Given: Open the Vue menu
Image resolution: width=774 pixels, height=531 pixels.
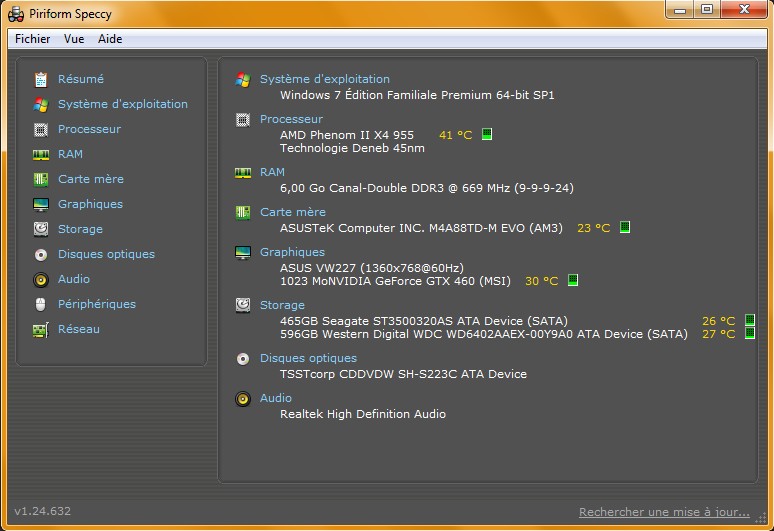Looking at the screenshot, I should tap(74, 38).
